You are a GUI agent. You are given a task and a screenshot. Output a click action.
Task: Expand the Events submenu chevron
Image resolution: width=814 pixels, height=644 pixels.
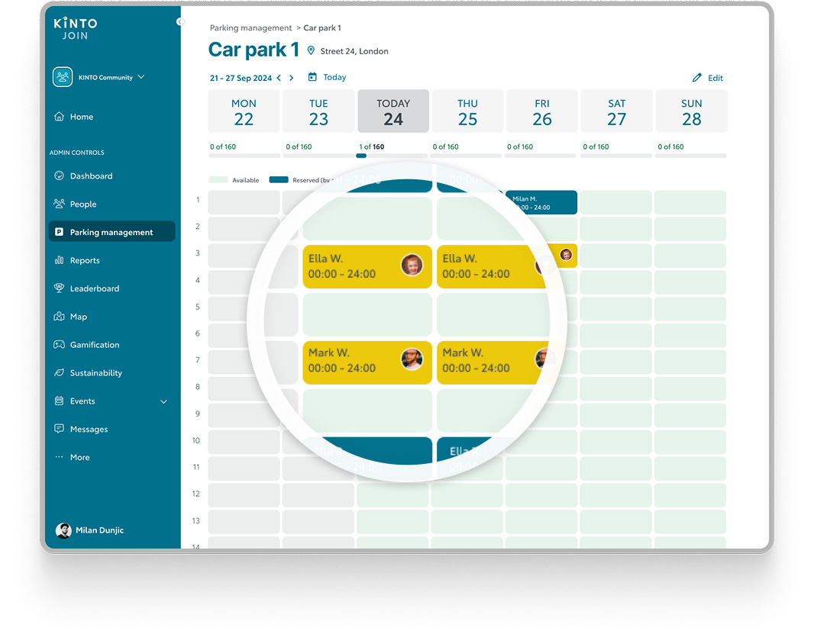(x=163, y=401)
